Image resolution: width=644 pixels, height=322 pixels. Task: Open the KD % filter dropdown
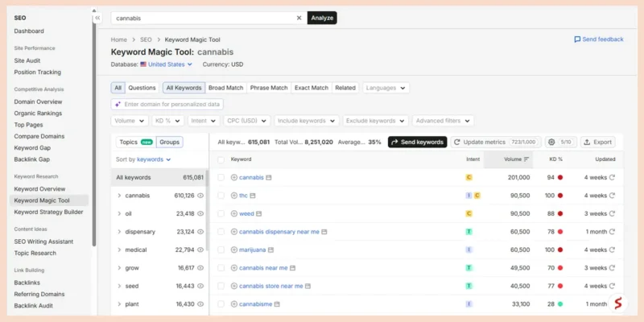click(167, 121)
